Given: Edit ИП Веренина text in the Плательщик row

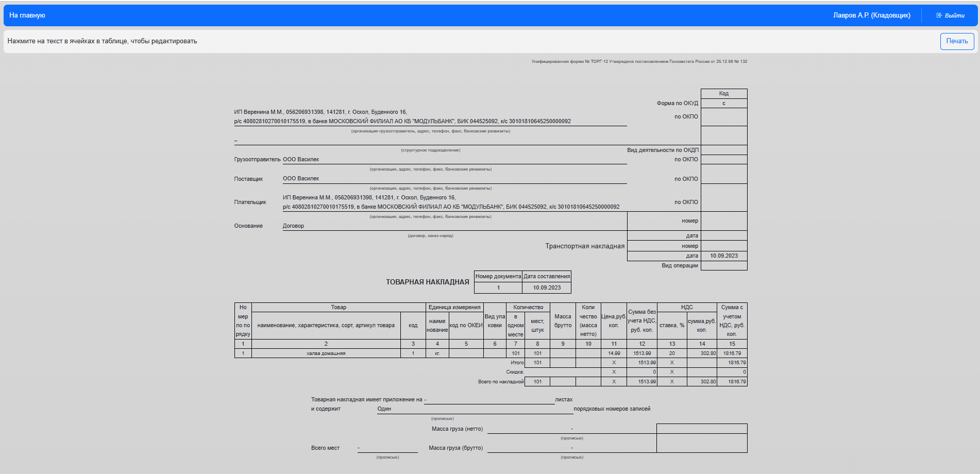Looking at the screenshot, I should (x=369, y=197).
